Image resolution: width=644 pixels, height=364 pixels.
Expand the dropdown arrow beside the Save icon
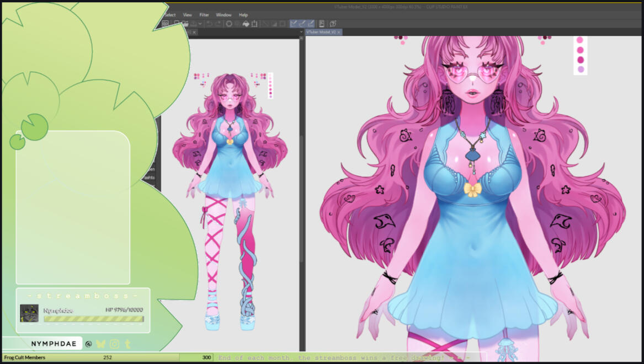coord(199,24)
